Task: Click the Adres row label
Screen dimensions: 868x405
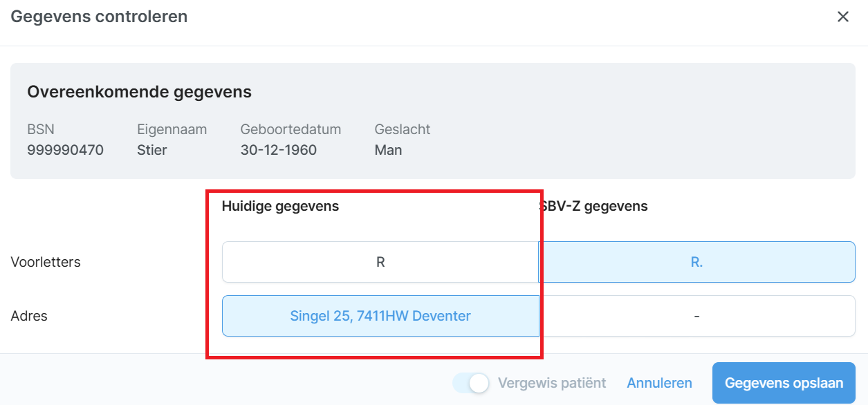Action: click(29, 316)
